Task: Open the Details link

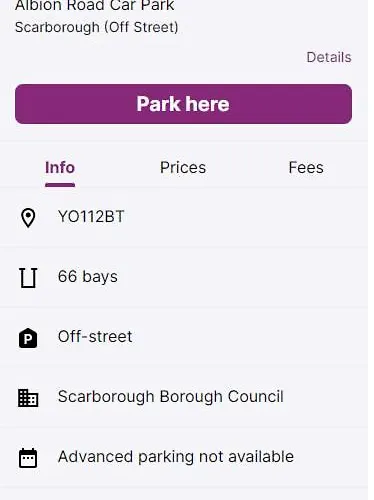Action: 329,57
